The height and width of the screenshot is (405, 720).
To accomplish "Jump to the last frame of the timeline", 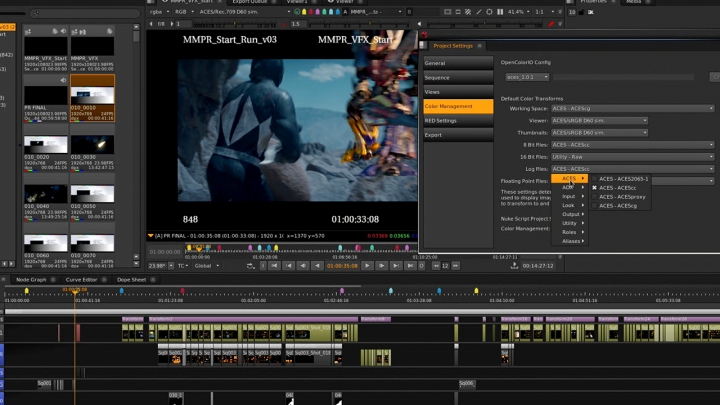I will [x=410, y=266].
